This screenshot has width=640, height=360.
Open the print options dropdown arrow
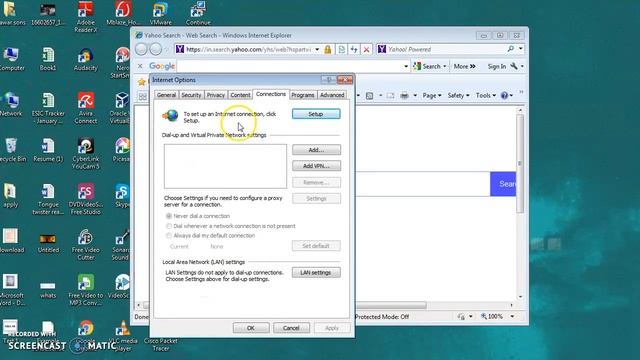click(415, 96)
